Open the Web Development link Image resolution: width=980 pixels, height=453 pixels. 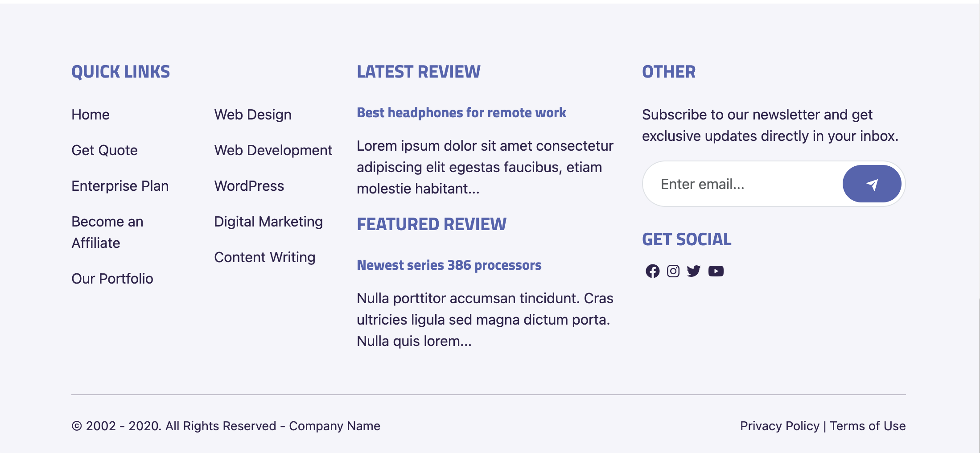tap(273, 150)
